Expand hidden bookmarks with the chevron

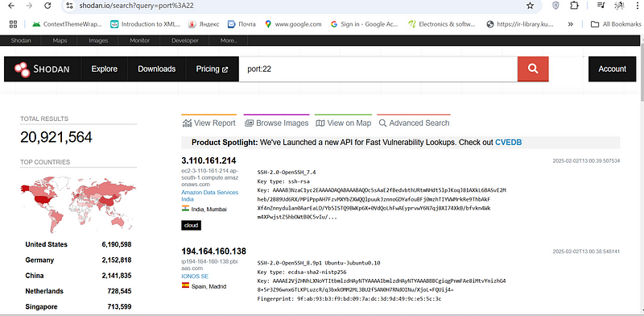coord(570,24)
